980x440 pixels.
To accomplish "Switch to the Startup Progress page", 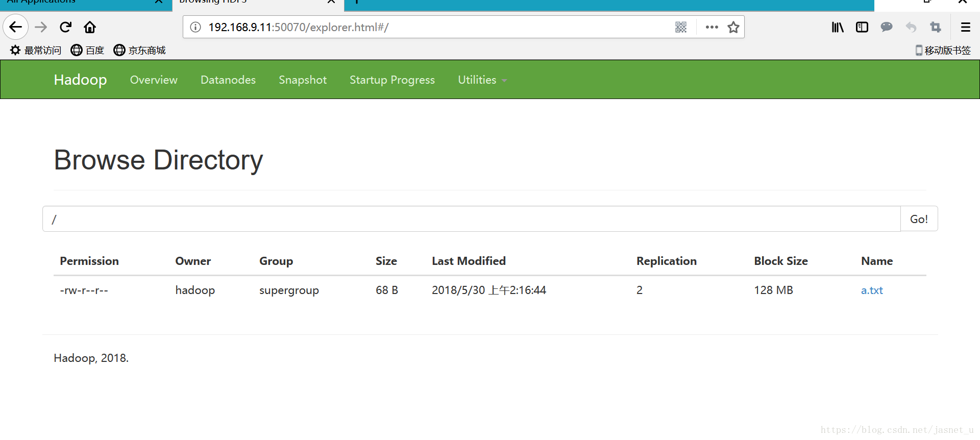I will point(392,80).
